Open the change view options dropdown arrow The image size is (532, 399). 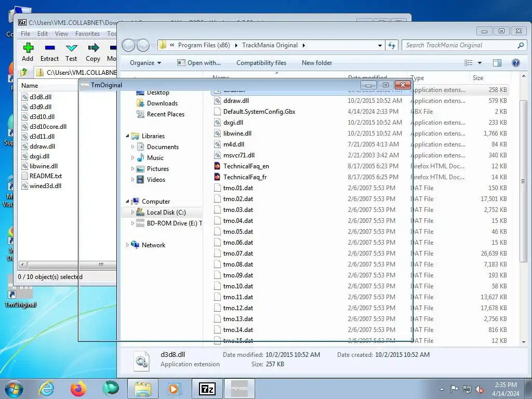click(480, 63)
